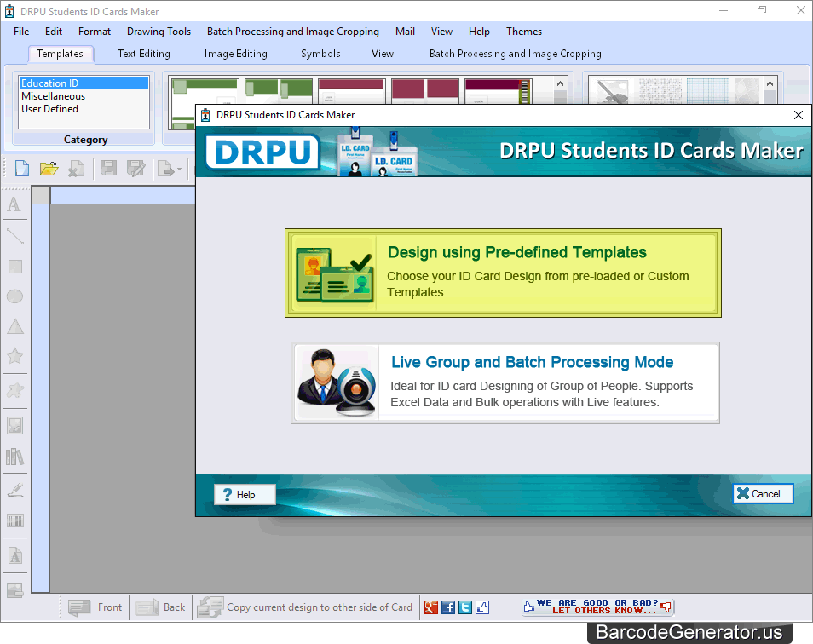Open the Help menu in menu bar
This screenshot has height=644, width=813.
tap(479, 32)
